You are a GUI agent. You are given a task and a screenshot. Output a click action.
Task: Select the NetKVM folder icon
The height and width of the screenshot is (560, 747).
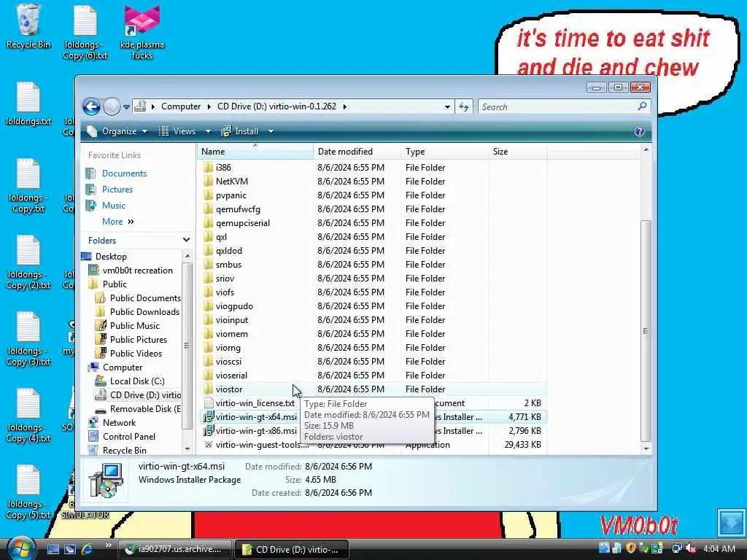[x=208, y=181]
